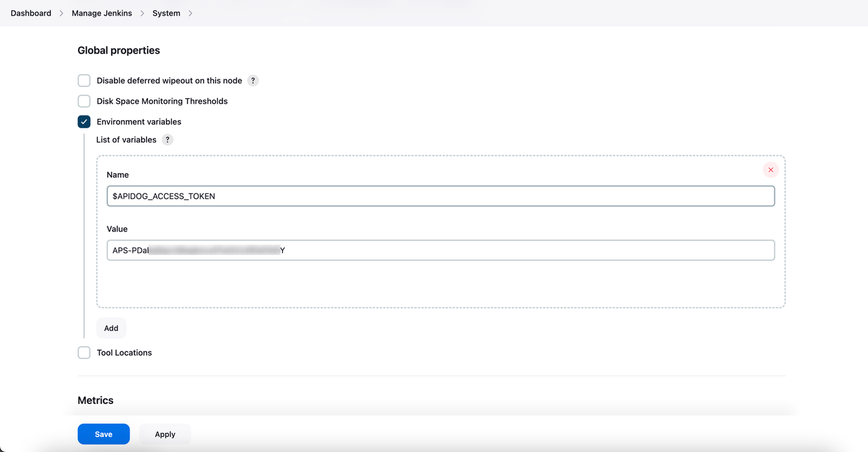
Task: Add another environment variable
Action: [x=111, y=328]
